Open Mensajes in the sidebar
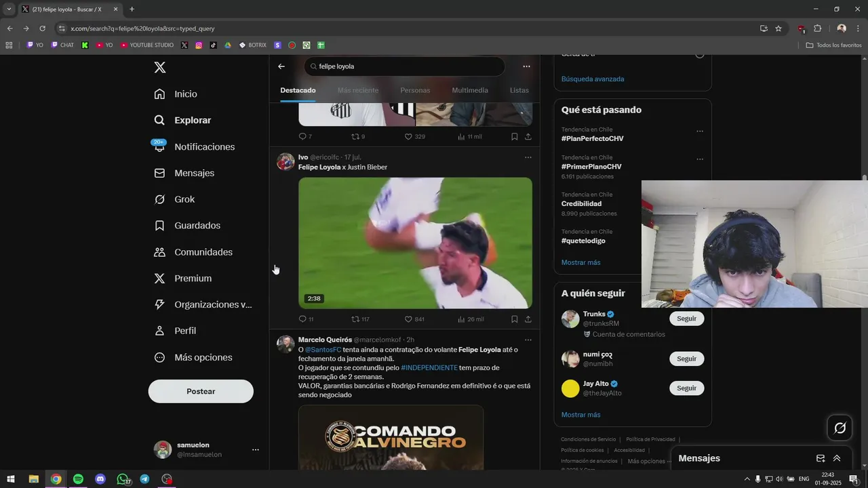The height and width of the screenshot is (488, 868). pos(184,173)
